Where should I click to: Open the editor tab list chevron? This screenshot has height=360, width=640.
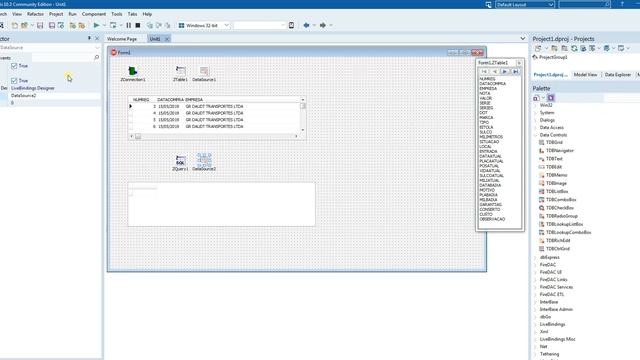pyautogui.click(x=523, y=38)
